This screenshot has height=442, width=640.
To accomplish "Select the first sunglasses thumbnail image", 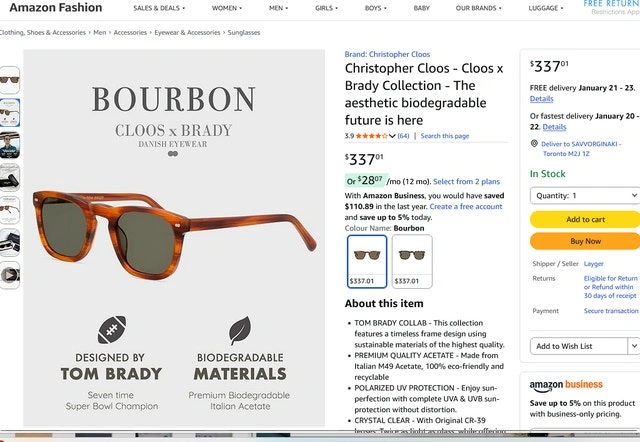I will [x=9, y=80].
